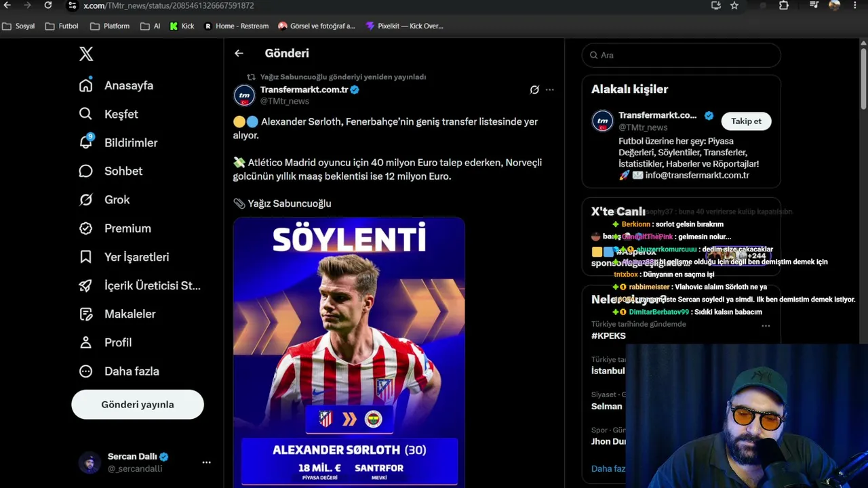The width and height of the screenshot is (868, 488).
Task: Reload the page in the browser
Action: [47, 5]
